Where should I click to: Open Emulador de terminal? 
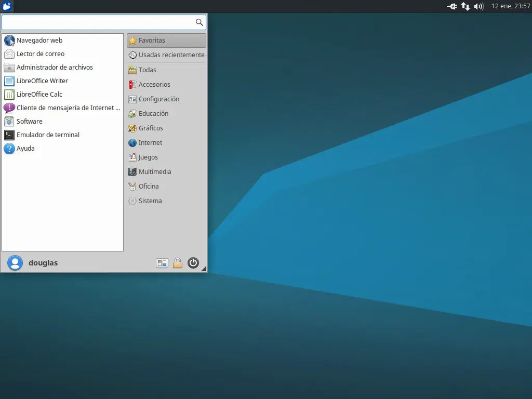(62, 135)
